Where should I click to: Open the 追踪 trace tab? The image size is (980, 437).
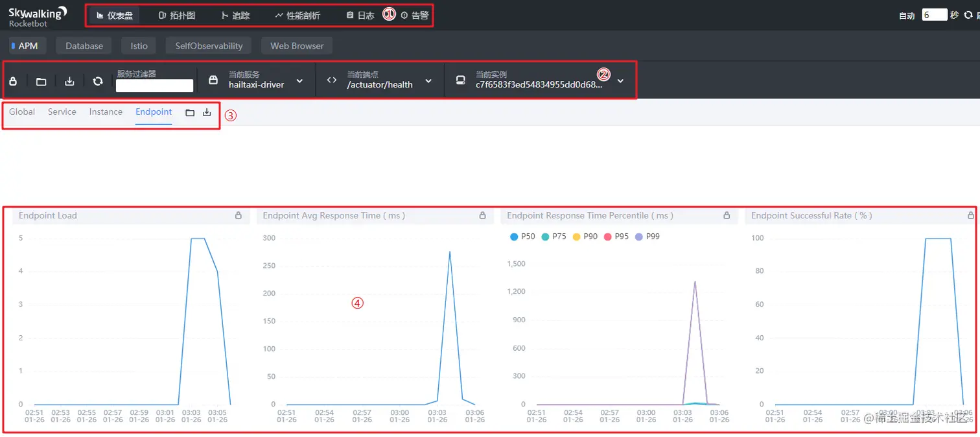tap(235, 16)
